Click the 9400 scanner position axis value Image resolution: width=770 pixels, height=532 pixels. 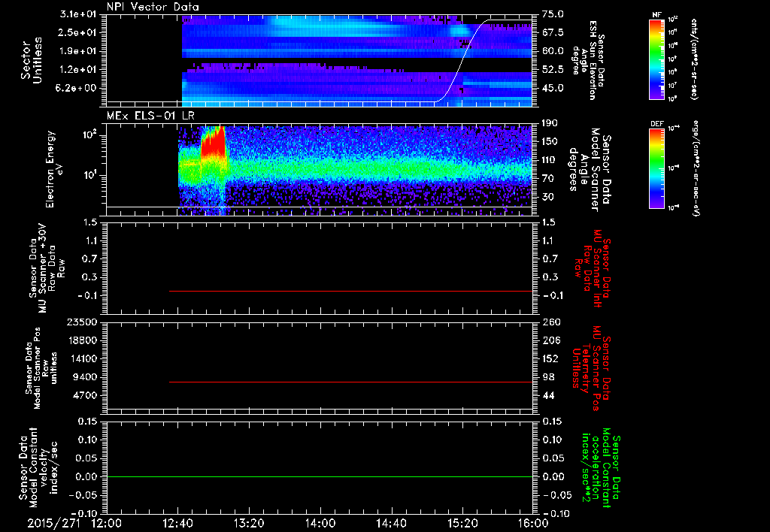click(86, 377)
